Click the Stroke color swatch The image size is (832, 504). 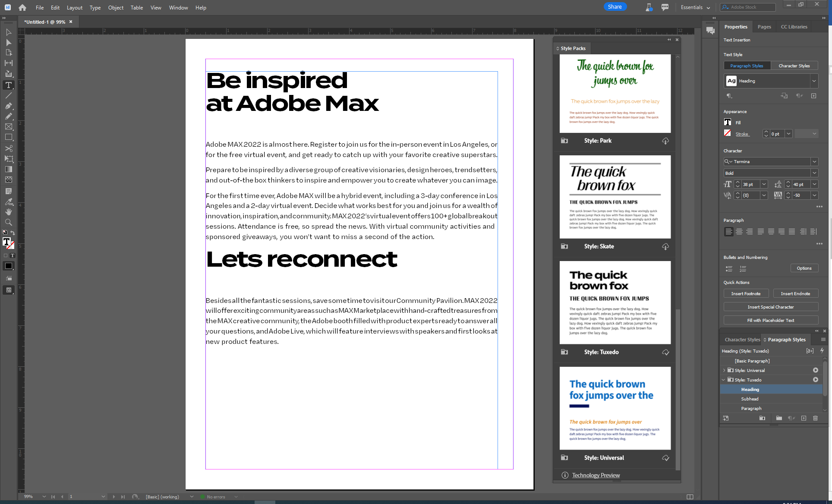coord(728,133)
